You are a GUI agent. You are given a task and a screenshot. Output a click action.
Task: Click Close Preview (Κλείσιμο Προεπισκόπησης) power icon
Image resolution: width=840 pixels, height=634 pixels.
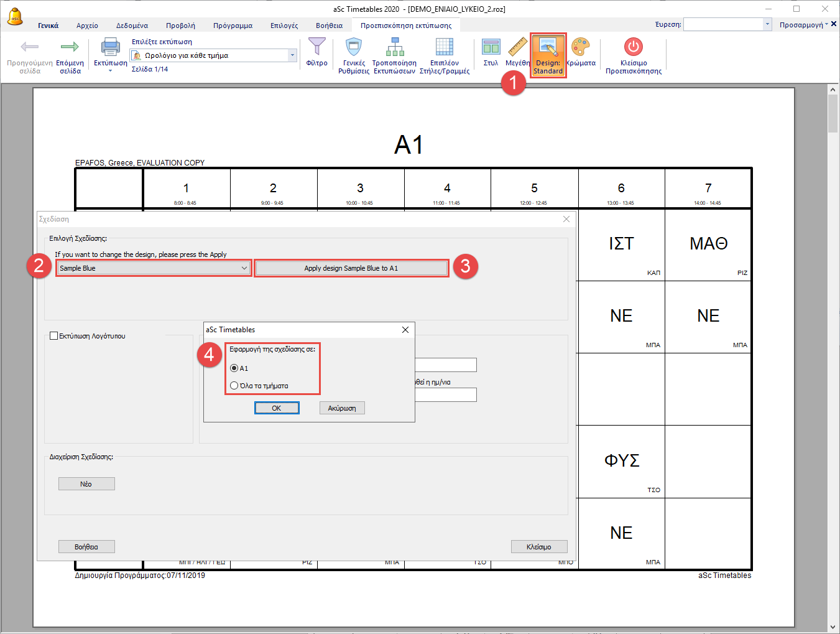(633, 48)
